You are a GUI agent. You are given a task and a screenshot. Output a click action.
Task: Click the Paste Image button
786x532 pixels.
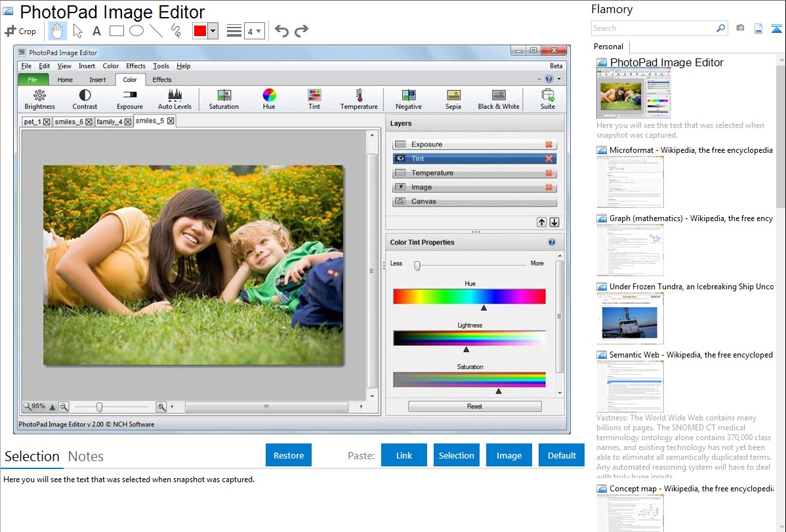click(x=508, y=455)
